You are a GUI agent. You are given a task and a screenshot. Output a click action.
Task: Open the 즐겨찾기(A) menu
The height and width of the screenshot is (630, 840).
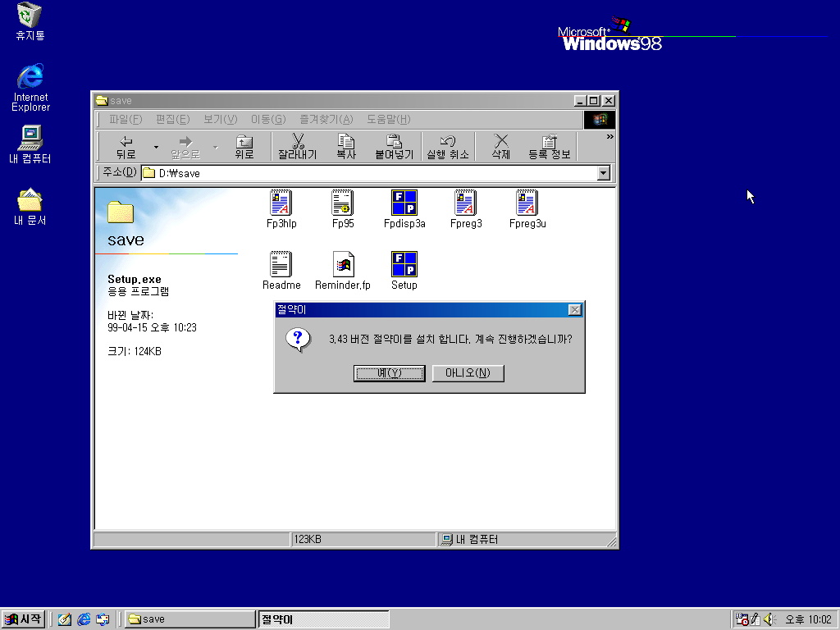coord(326,120)
